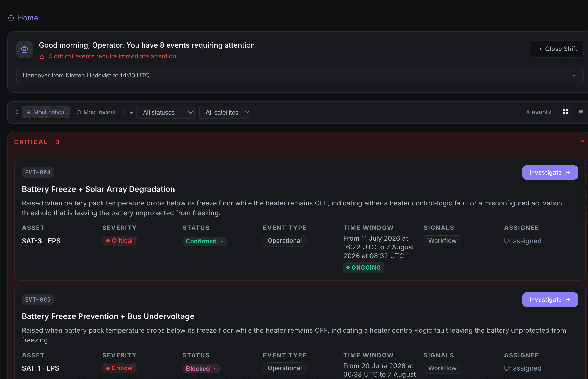This screenshot has width=588, height=379.
Task: Click the Workflow signal tag on EVT-005
Action: 442,368
